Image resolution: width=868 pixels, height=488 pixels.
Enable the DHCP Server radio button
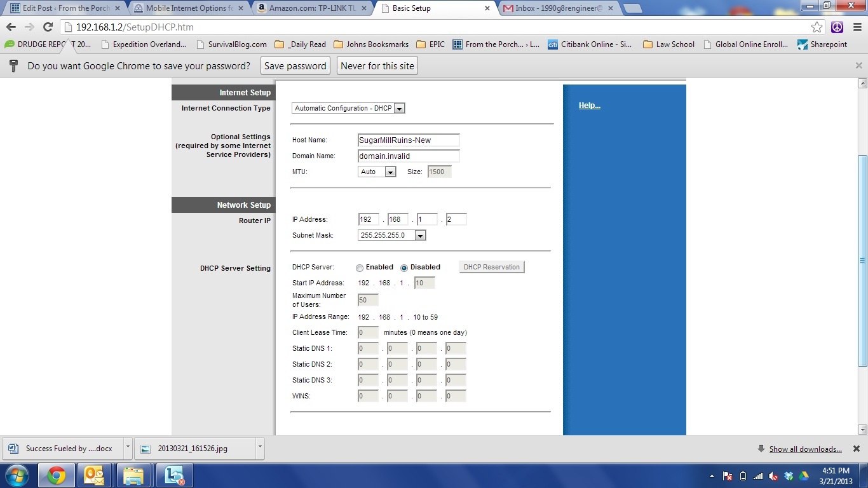(360, 268)
